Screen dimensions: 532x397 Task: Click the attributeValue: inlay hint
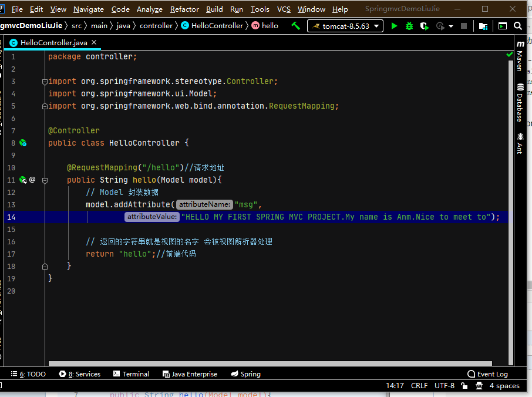click(x=152, y=217)
